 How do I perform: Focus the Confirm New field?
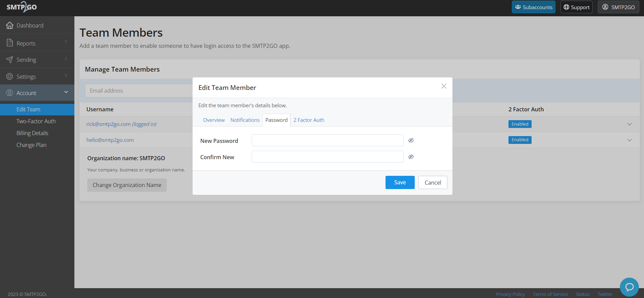(x=327, y=157)
